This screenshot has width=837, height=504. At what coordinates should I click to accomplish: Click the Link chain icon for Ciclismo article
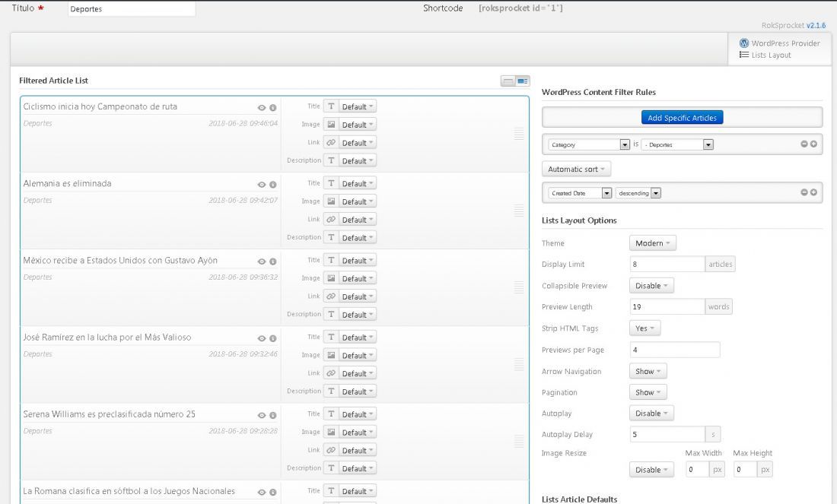pos(331,142)
